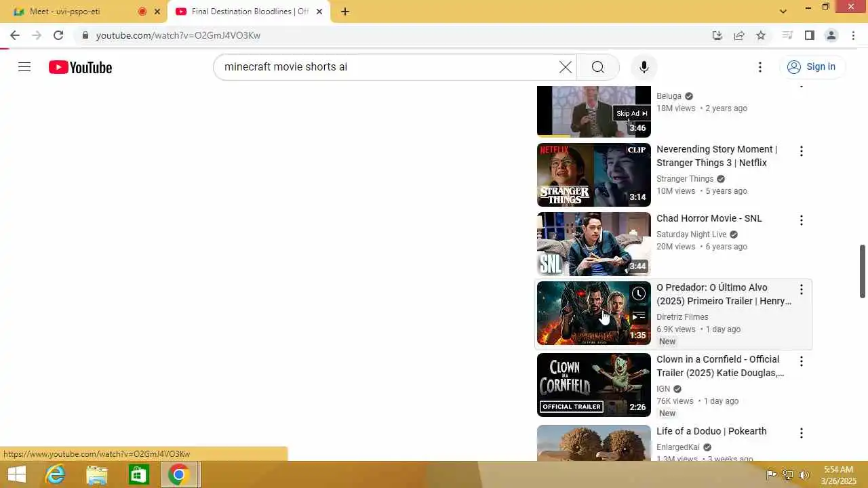Image resolution: width=868 pixels, height=488 pixels.
Task: Open Stranger Things channel name
Action: [685, 179]
